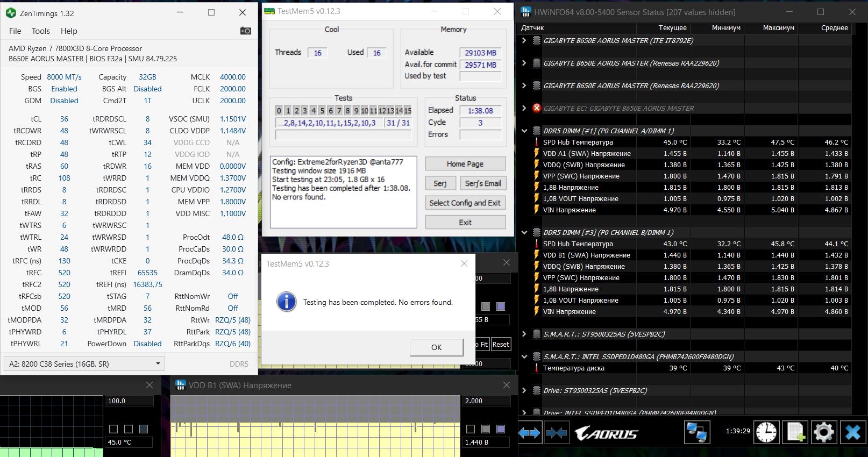The height and width of the screenshot is (457, 868).
Task: Click the red X icon on GIGABYTE EC row
Action: pyautogui.click(x=536, y=108)
